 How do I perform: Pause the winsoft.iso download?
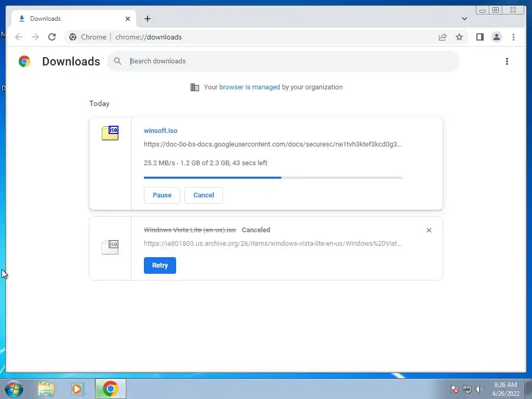[x=162, y=195]
